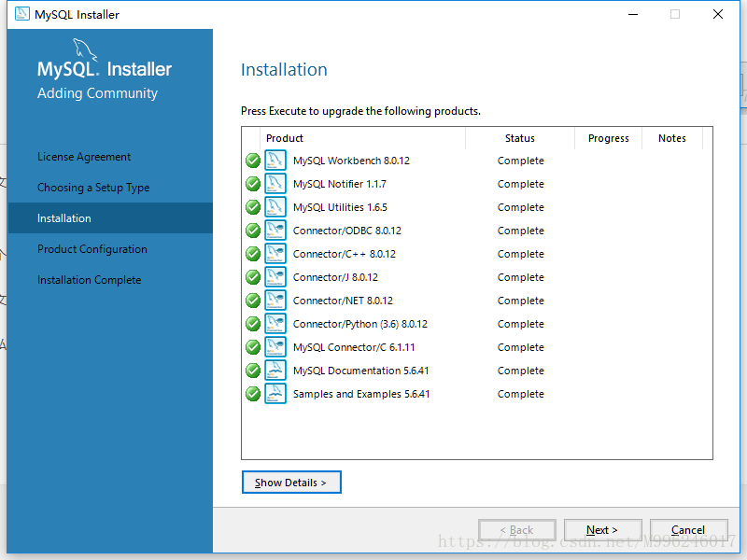The height and width of the screenshot is (560, 747).
Task: Click the Progress column header
Action: [x=609, y=138]
